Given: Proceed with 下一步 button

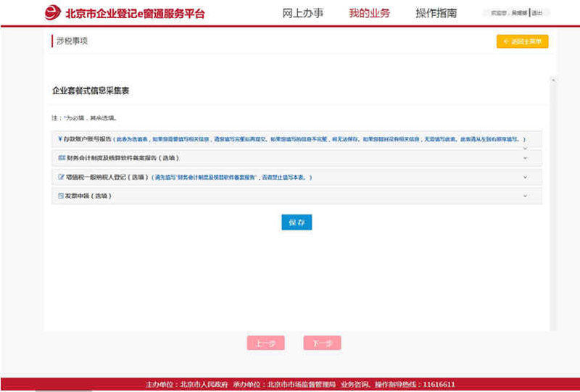Looking at the screenshot, I should point(322,343).
